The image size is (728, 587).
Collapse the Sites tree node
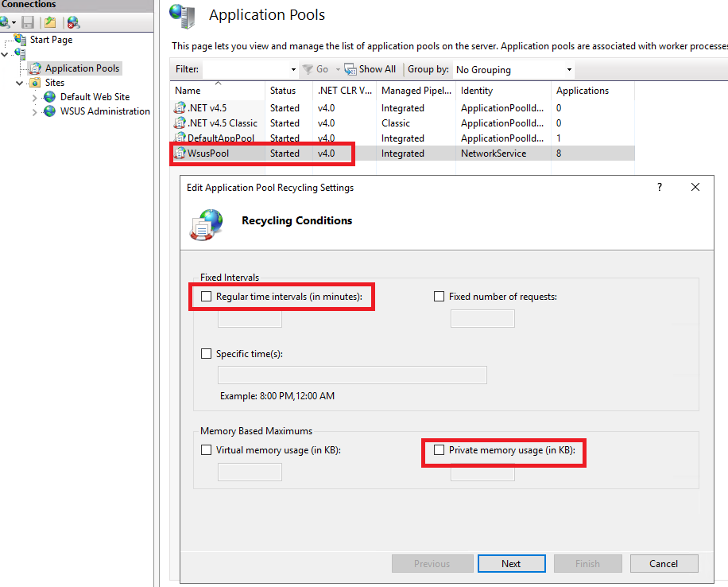pyautogui.click(x=20, y=83)
